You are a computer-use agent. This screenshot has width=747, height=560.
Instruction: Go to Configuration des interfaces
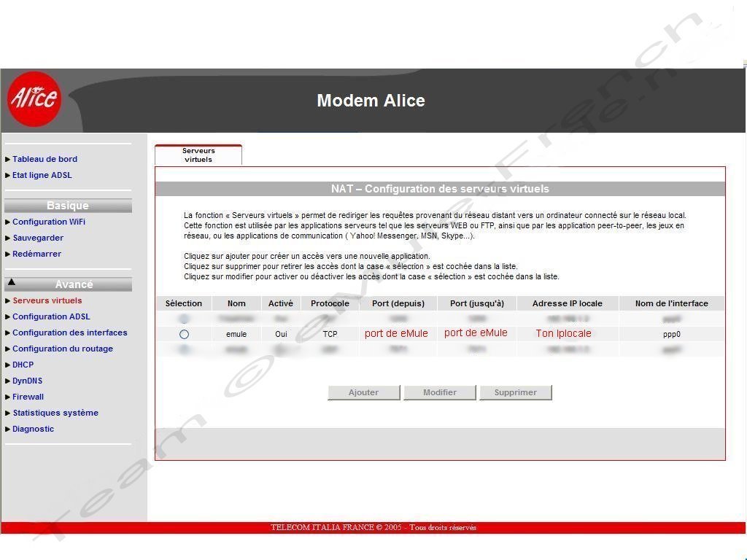tap(69, 332)
